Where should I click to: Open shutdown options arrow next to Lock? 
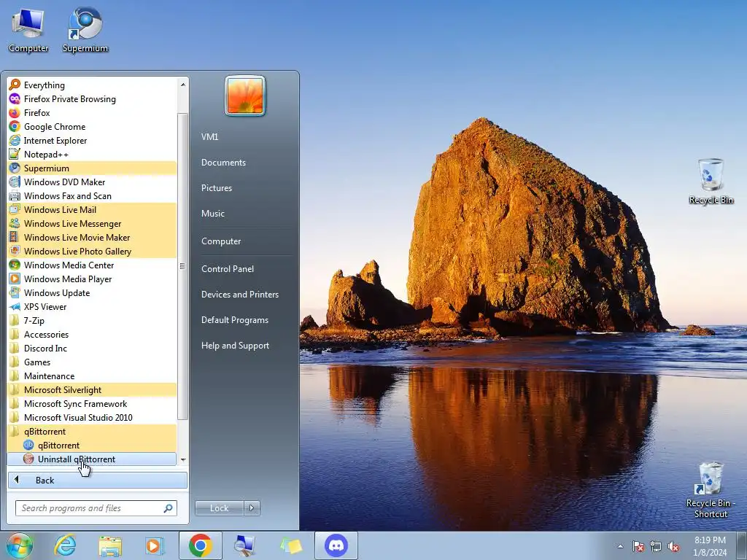pos(252,508)
